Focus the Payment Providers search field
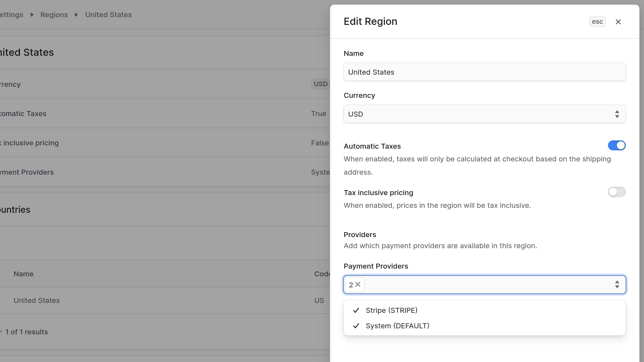Screen dimensions: 644x362 [x=488, y=284]
